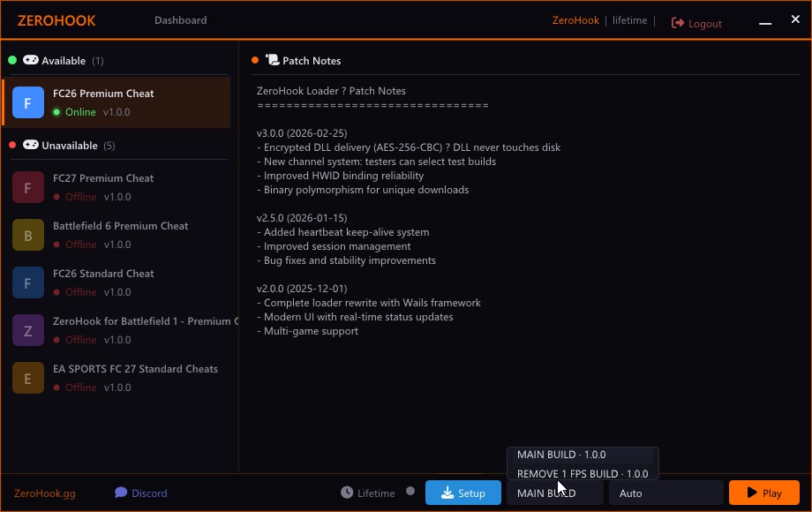This screenshot has width=812, height=512.
Task: Open the ZeroHook.gg link
Action: (44, 493)
